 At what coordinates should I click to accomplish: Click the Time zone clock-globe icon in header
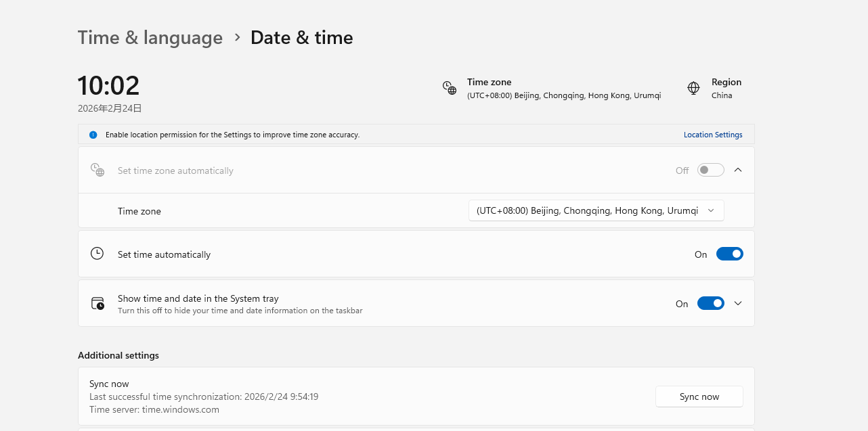(450, 88)
